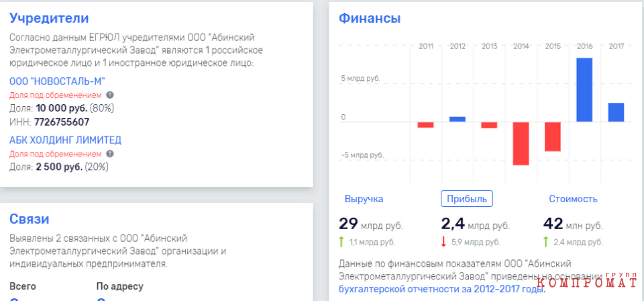The width and height of the screenshot is (644, 301).
Task: Click the profit figure 2,4 млрд руб.
Action: [475, 224]
